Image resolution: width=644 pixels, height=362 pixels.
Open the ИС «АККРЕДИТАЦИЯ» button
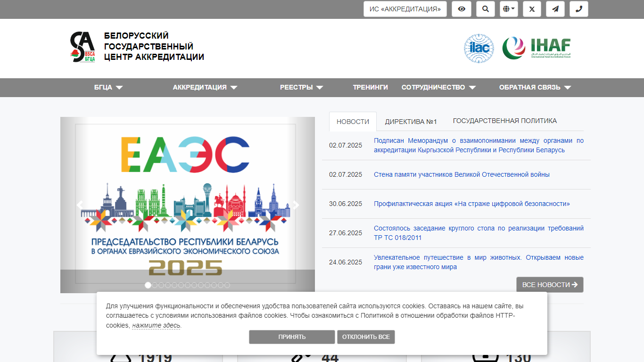pos(405,9)
